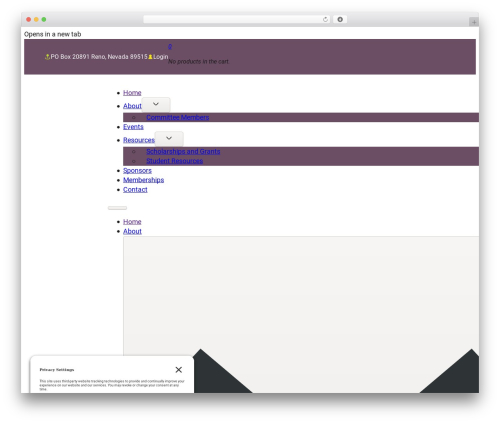Open the Resources menu item
500x423 pixels.
coord(139,140)
